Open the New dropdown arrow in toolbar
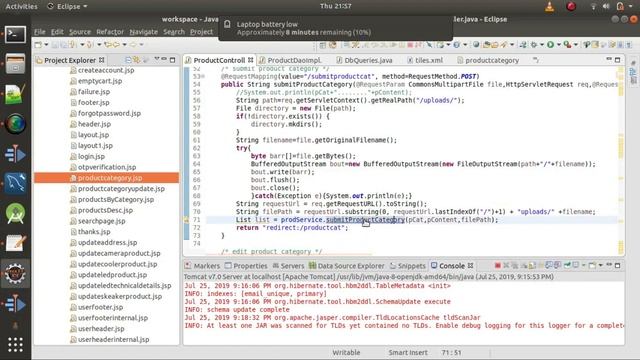Image resolution: width=640 pixels, height=360 pixels. click(x=46, y=44)
